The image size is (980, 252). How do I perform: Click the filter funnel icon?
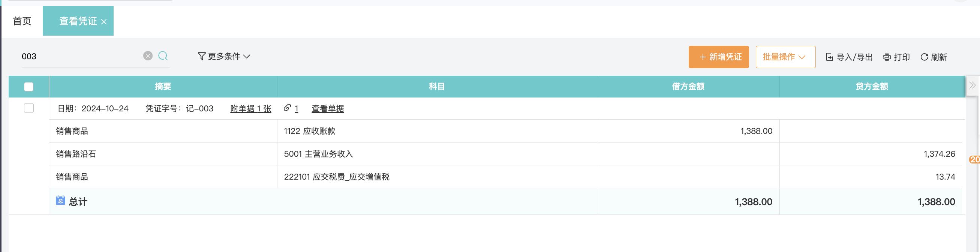coord(201,56)
